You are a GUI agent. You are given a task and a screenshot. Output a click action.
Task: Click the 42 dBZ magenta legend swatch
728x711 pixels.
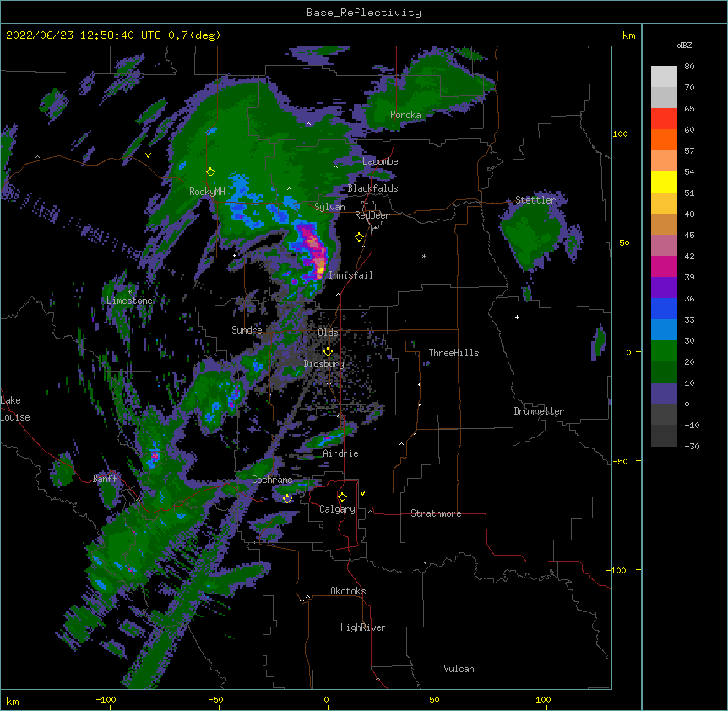(x=664, y=266)
